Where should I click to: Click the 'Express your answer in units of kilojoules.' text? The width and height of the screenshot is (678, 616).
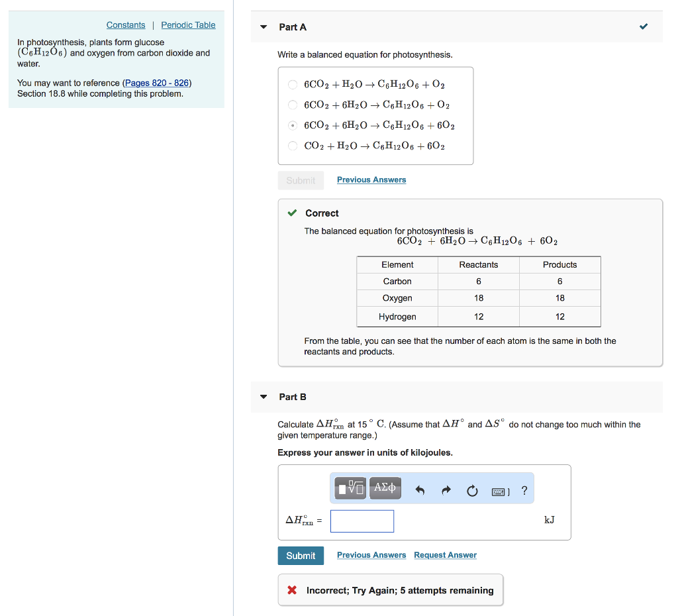365,452
